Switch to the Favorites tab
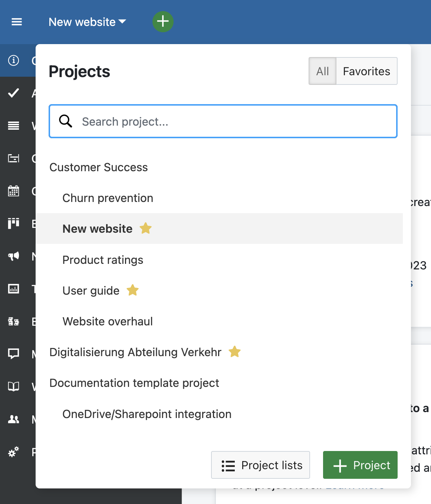431x504 pixels. pyautogui.click(x=366, y=71)
